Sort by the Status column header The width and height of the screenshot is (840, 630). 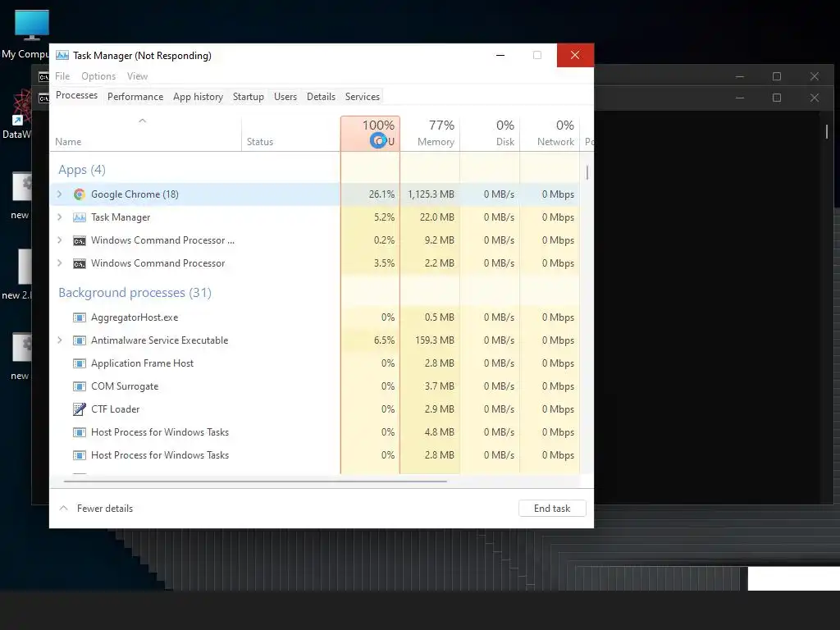291,134
